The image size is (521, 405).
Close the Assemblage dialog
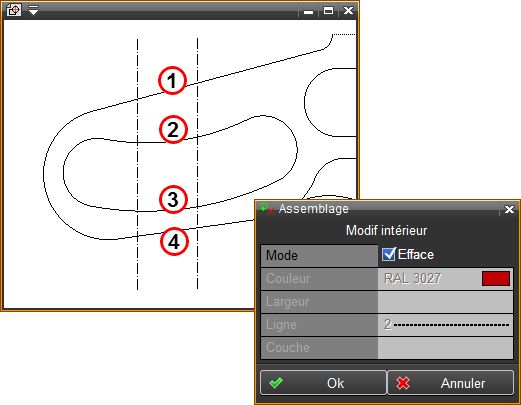tap(509, 209)
